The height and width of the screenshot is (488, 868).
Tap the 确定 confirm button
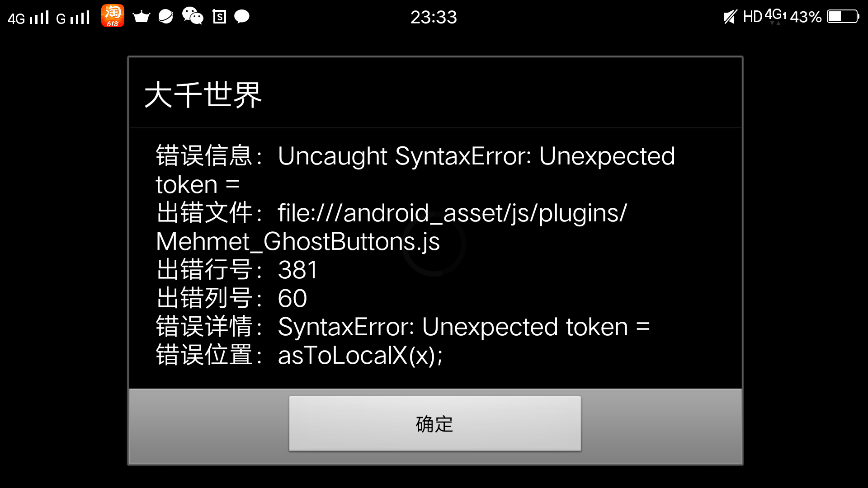click(435, 423)
